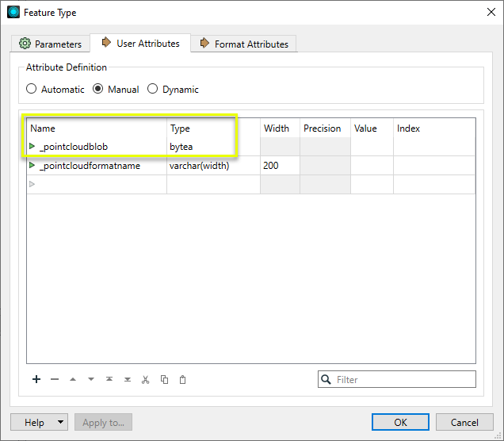Expand the _pointcloudblob attribute row arrow
504x441 pixels.
point(32,146)
